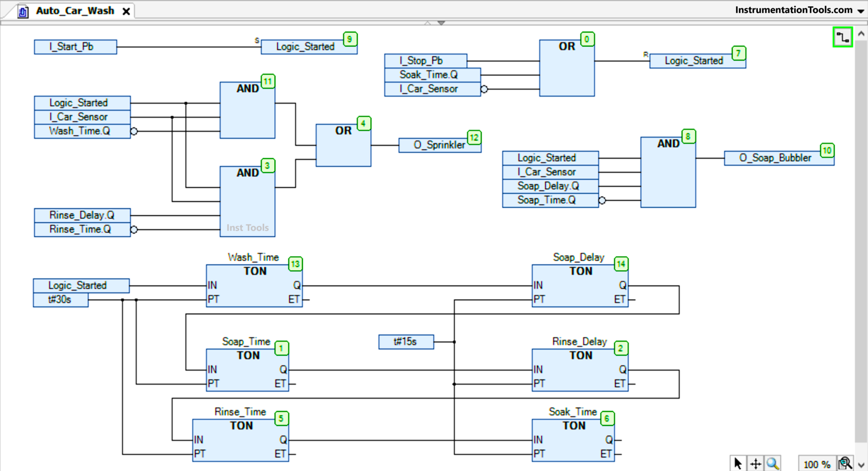
Task: Click the ET output pin of Wash_Time
Action: click(295, 300)
